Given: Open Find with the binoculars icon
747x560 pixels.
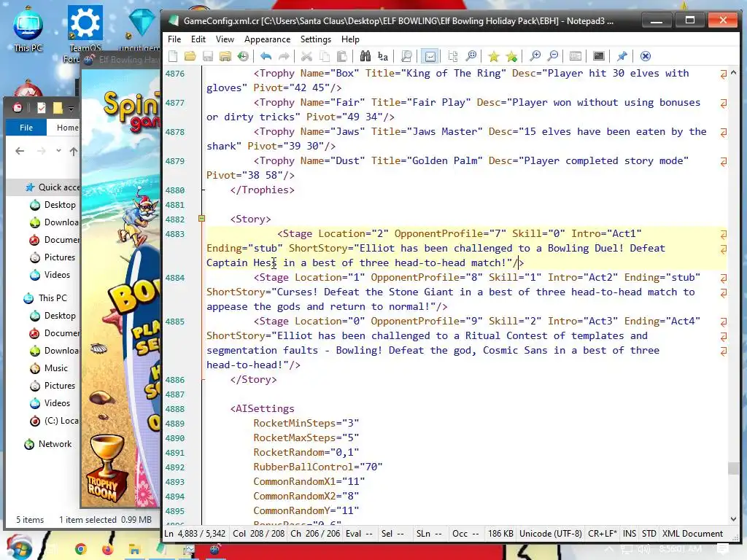Looking at the screenshot, I should [365, 56].
